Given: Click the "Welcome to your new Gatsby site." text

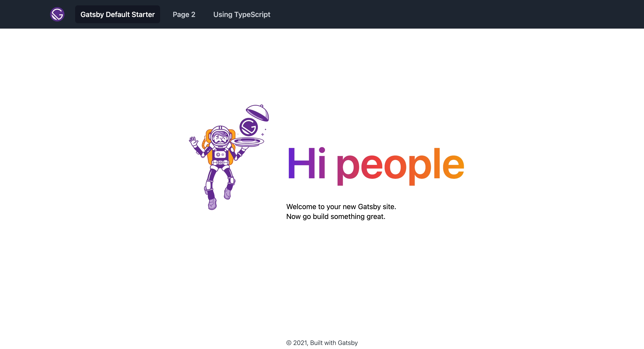Looking at the screenshot, I should (341, 207).
